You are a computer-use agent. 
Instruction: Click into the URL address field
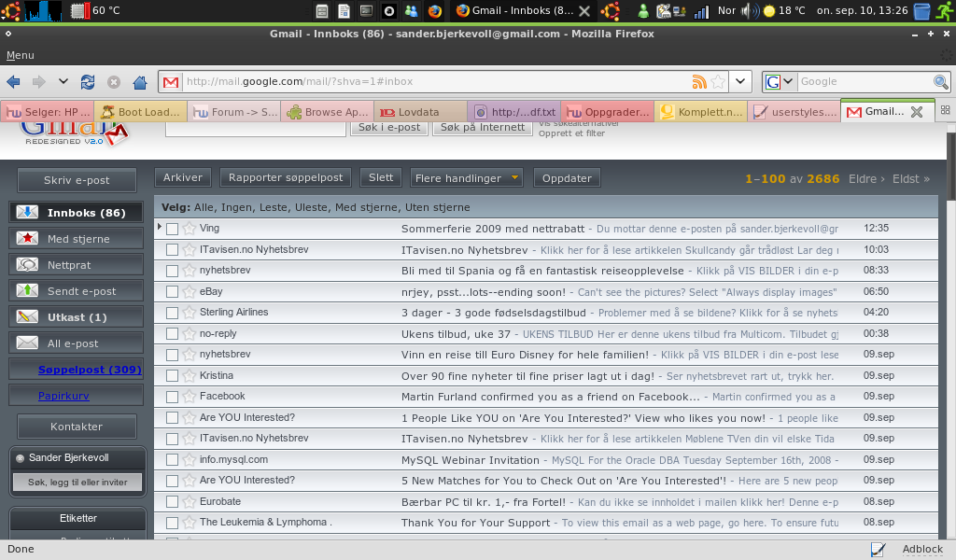tap(436, 81)
